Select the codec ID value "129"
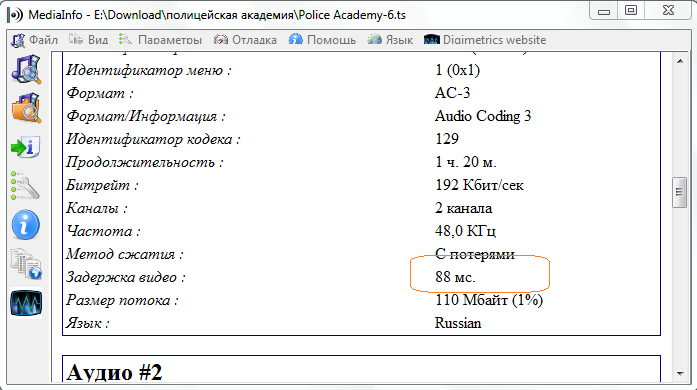Screen dimensions: 697x390 (447, 139)
